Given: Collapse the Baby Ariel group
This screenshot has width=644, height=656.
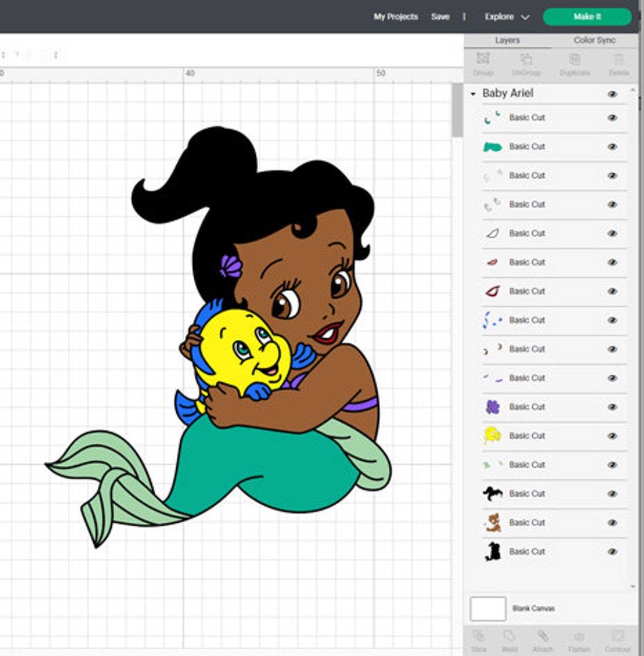Looking at the screenshot, I should 473,94.
